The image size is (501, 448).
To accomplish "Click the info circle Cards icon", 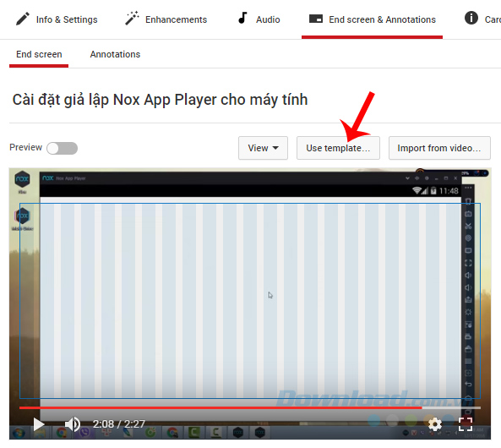I will (471, 18).
